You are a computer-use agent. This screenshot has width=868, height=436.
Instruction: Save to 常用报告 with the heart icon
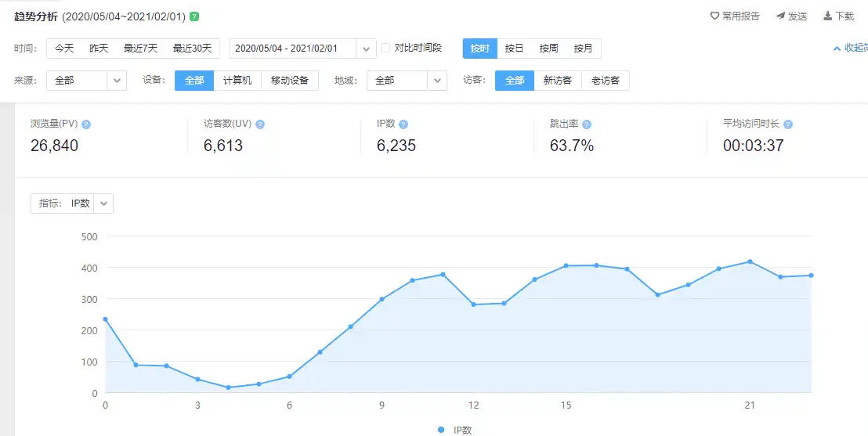click(734, 16)
